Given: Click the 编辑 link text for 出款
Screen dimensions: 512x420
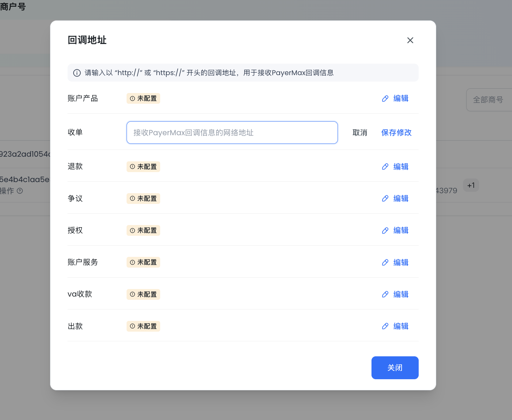Looking at the screenshot, I should (401, 326).
